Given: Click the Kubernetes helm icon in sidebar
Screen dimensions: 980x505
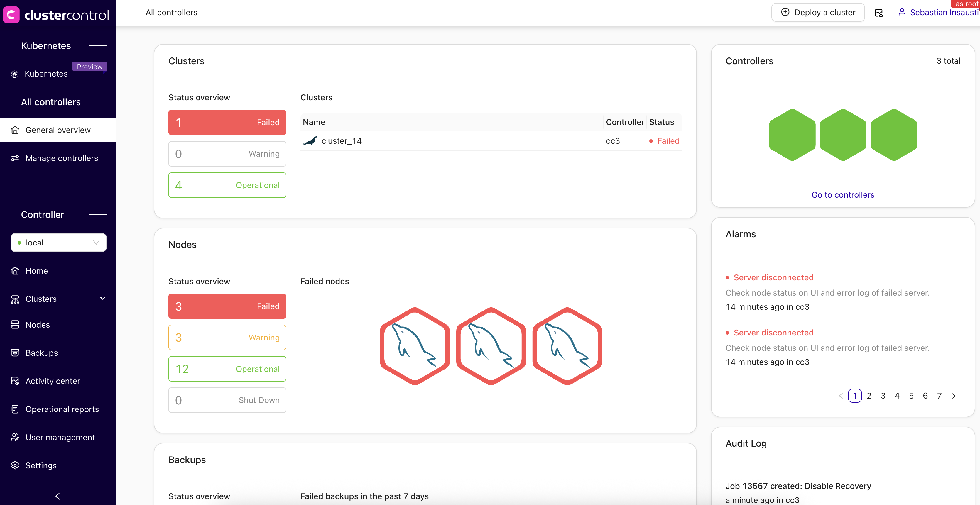Looking at the screenshot, I should (x=15, y=74).
